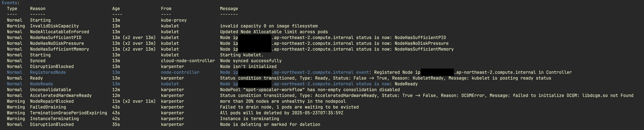
Task: Click the cloud-node-controller source entry
Action: (188, 61)
